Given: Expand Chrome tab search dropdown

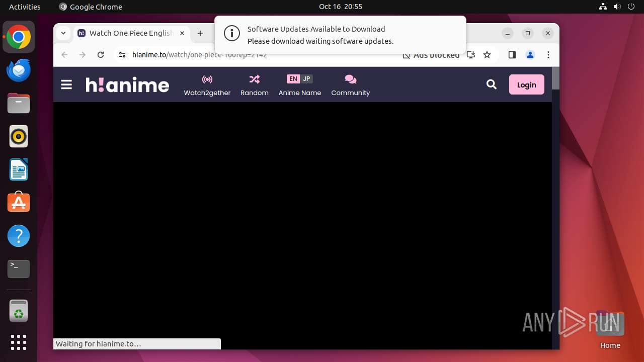Looking at the screenshot, I should click(63, 33).
